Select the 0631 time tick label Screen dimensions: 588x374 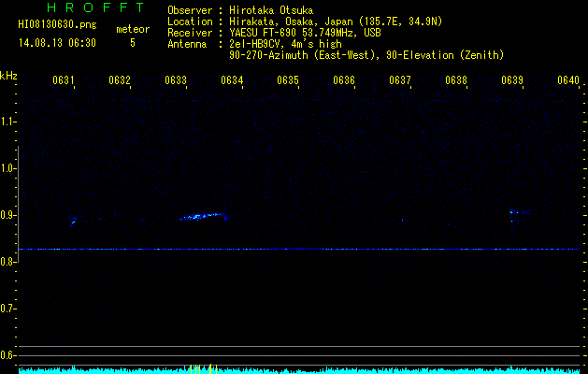(64, 80)
